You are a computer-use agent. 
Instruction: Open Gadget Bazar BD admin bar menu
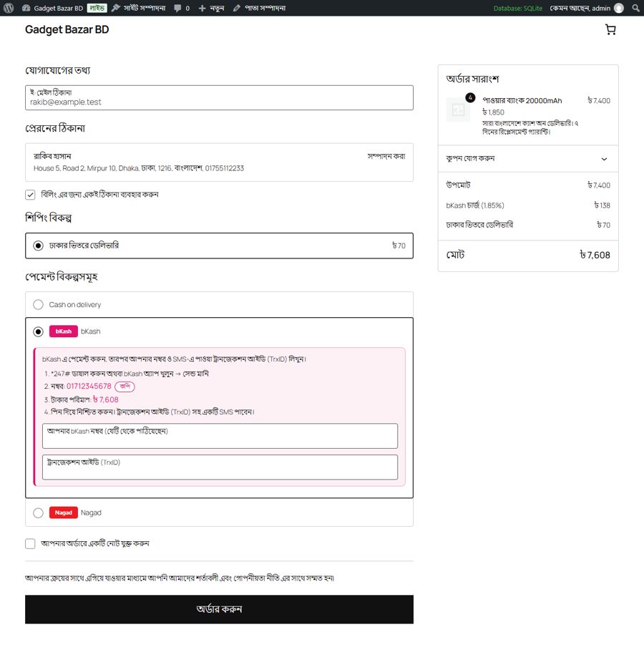click(x=52, y=8)
